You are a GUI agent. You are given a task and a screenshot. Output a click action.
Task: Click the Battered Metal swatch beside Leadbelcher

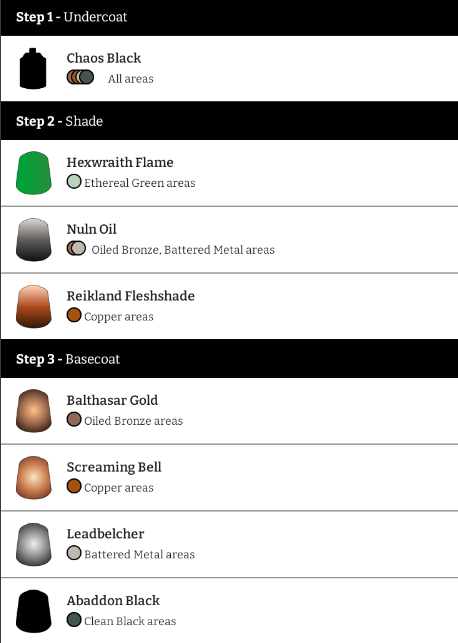74,553
